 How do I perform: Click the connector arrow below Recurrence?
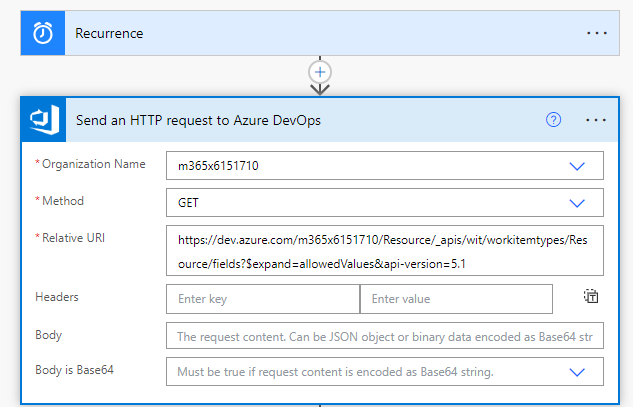[x=320, y=89]
